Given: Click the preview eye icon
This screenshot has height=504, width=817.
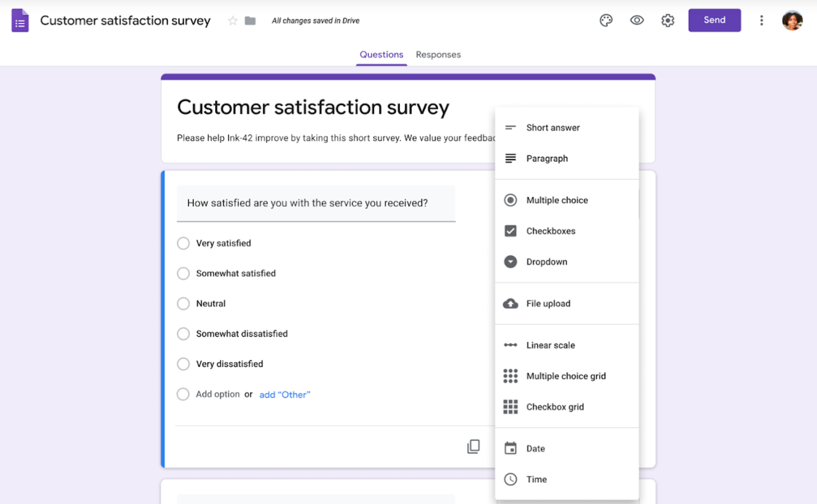Looking at the screenshot, I should [637, 20].
